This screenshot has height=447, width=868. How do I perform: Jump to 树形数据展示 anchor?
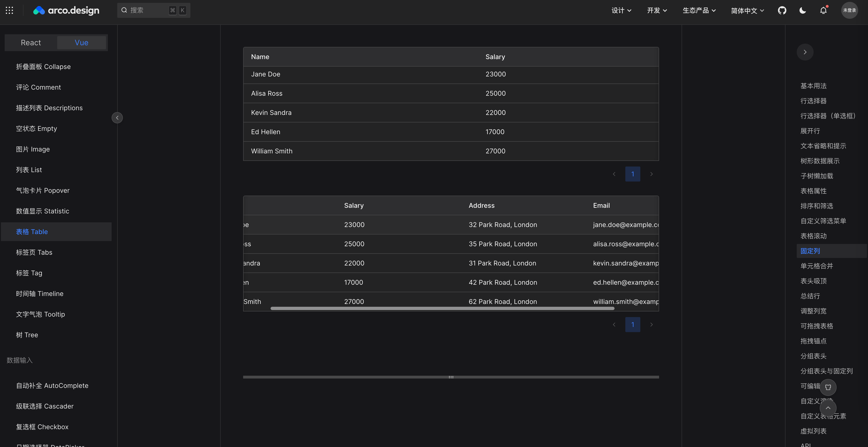pyautogui.click(x=820, y=161)
